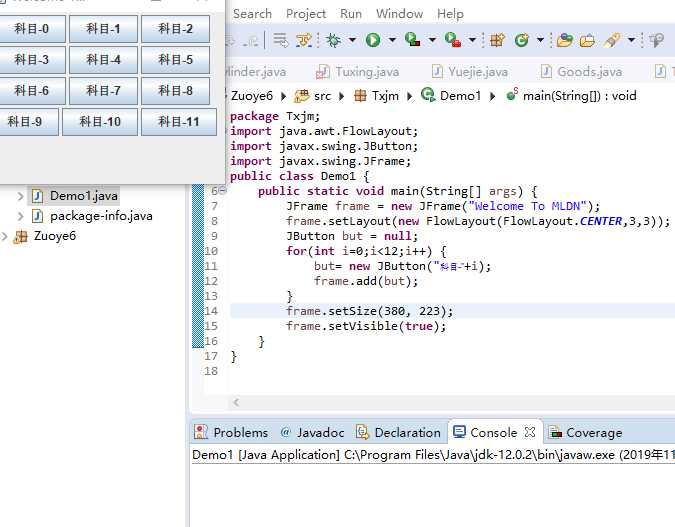Open breadcrumb arrow after Txjm
The image size is (675, 527).
click(409, 96)
